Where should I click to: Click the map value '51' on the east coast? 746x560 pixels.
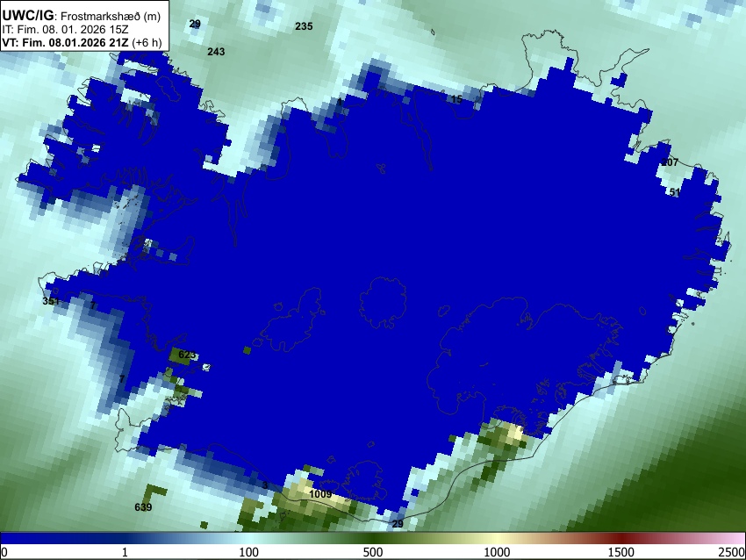(x=675, y=192)
